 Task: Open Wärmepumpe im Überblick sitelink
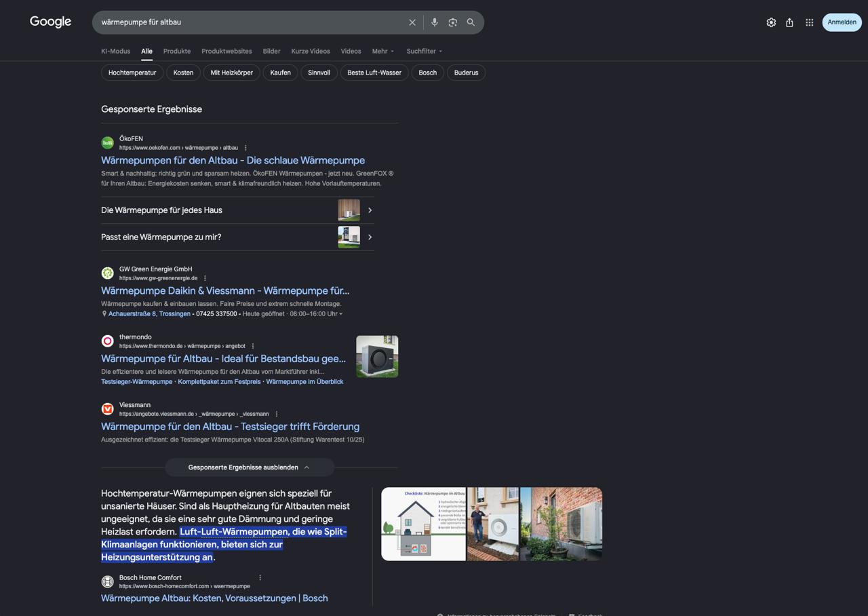pyautogui.click(x=304, y=382)
